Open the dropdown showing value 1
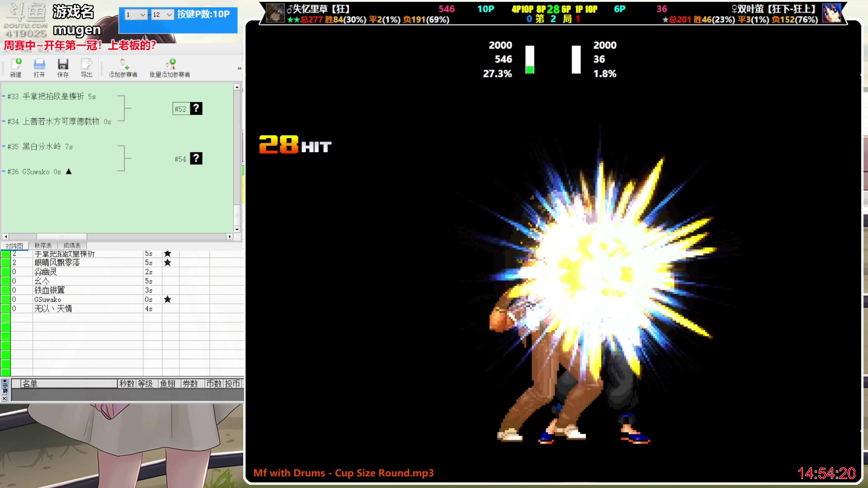Viewport: 868px width, 488px height. tap(136, 14)
